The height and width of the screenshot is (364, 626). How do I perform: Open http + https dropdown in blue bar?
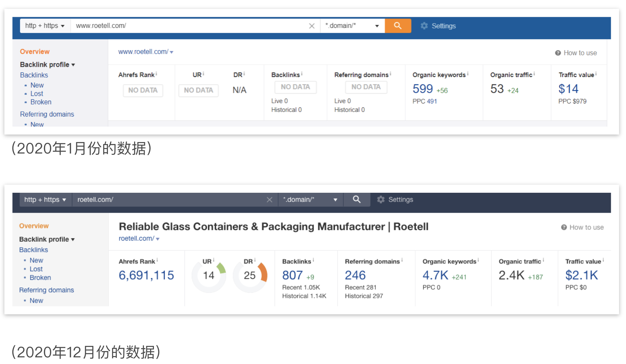(45, 26)
